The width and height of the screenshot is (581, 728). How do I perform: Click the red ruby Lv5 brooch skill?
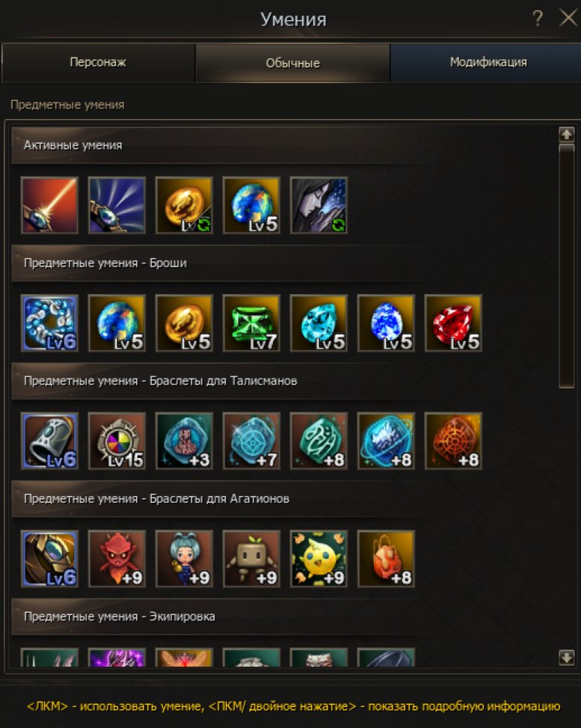[x=453, y=322]
